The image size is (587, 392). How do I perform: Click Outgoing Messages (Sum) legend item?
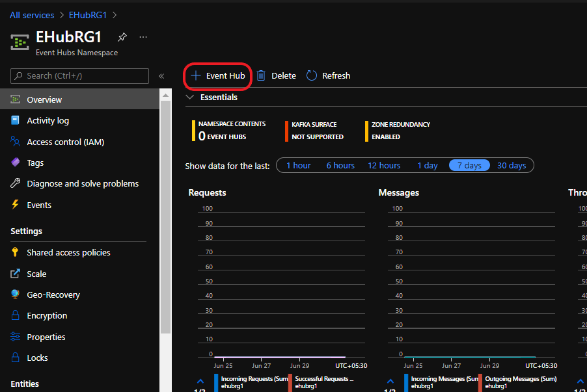pos(518,382)
